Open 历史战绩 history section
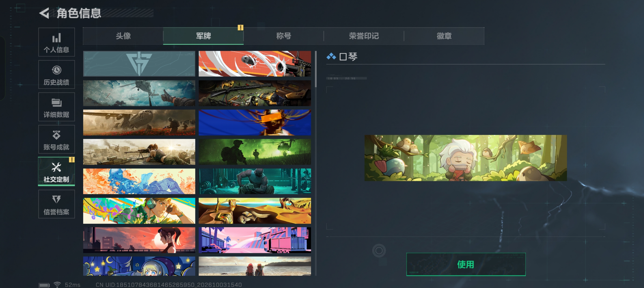The height and width of the screenshot is (288, 644). pyautogui.click(x=56, y=75)
